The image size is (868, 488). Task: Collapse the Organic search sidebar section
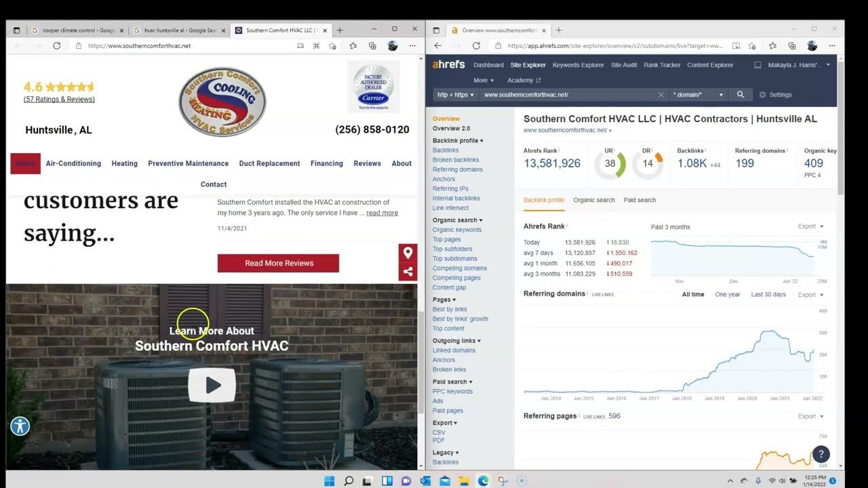[x=458, y=220]
